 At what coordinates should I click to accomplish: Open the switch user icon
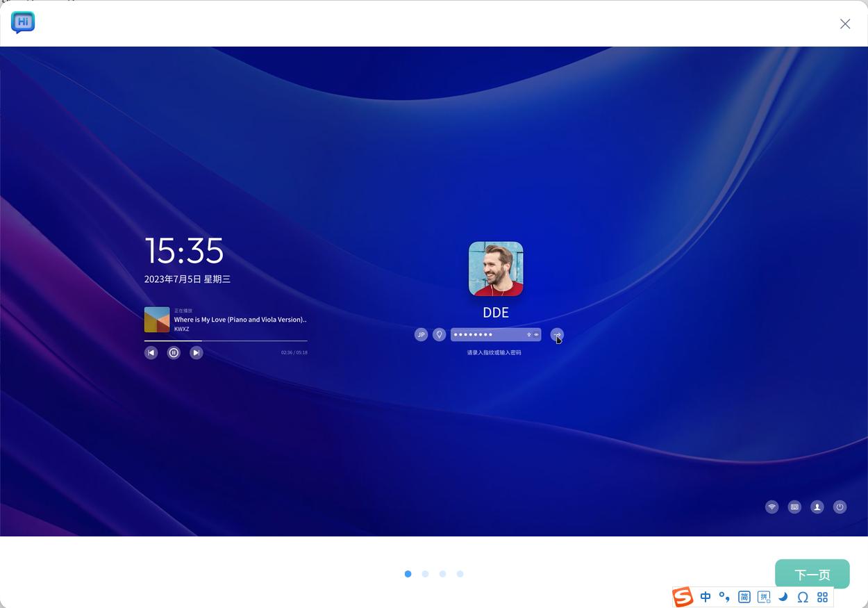pos(817,507)
